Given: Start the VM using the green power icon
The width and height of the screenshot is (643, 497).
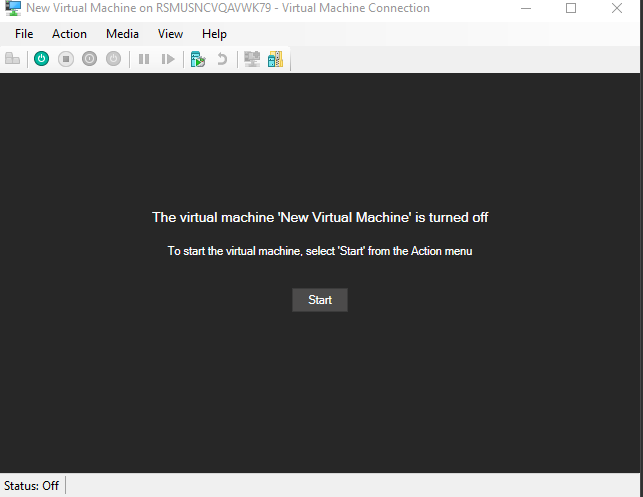Looking at the screenshot, I should (x=41, y=59).
